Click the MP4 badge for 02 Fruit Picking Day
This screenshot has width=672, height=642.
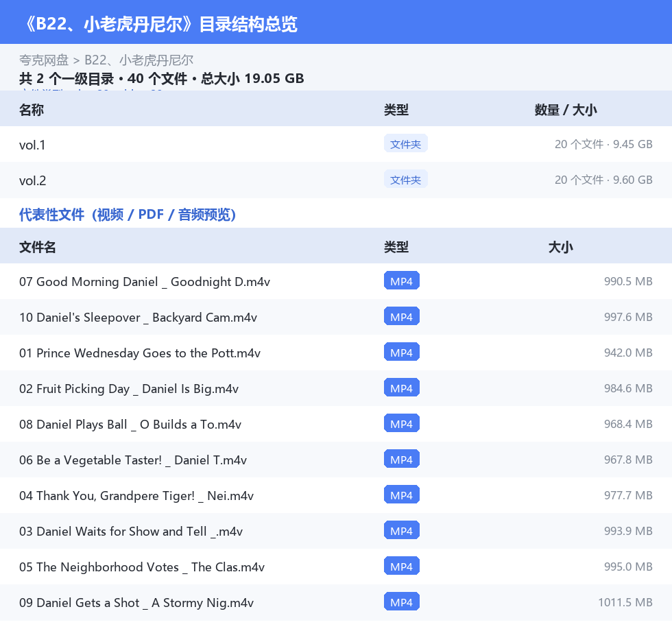tap(402, 388)
